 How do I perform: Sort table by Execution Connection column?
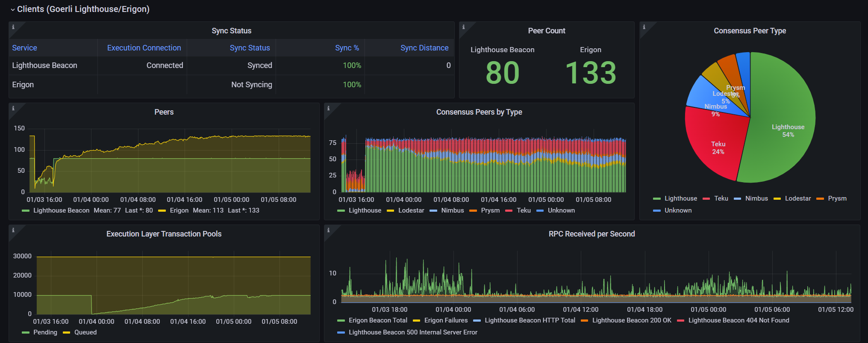pos(144,48)
